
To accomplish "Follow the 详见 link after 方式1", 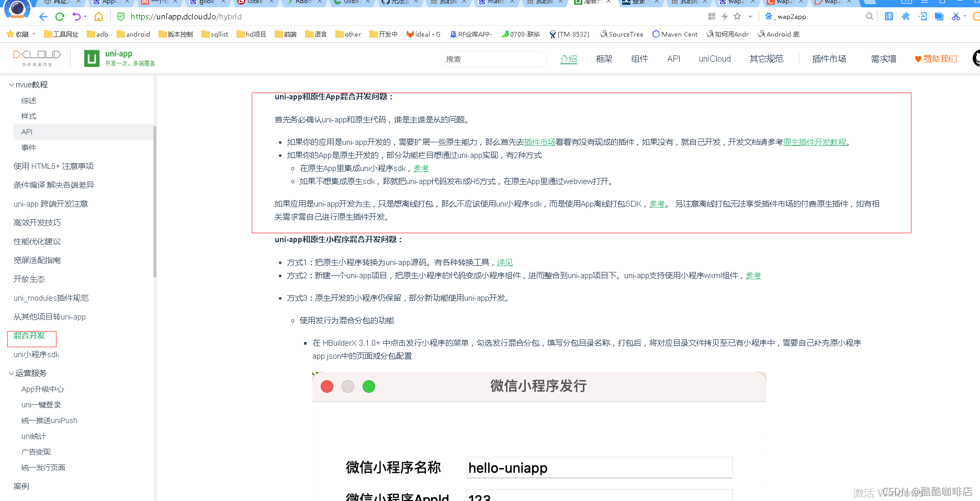I will (x=505, y=263).
